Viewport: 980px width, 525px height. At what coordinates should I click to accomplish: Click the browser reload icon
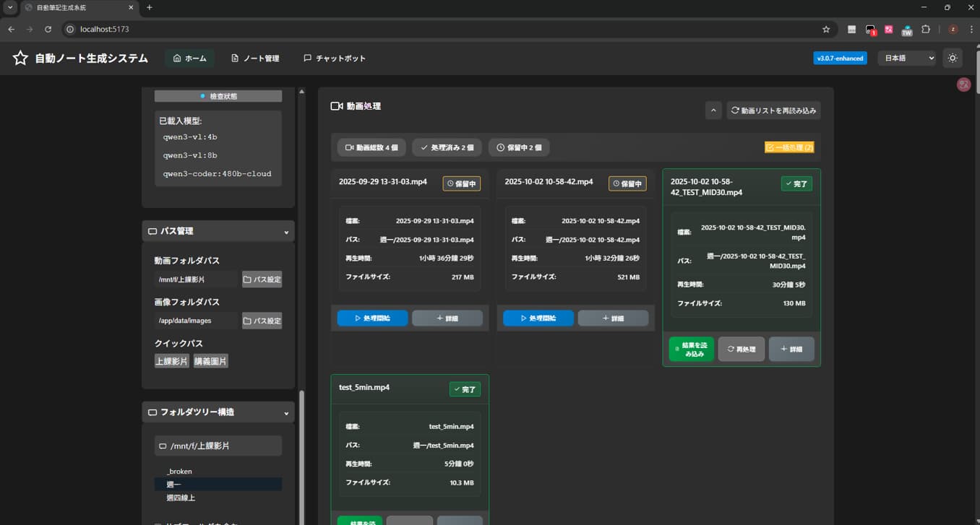tap(48, 30)
